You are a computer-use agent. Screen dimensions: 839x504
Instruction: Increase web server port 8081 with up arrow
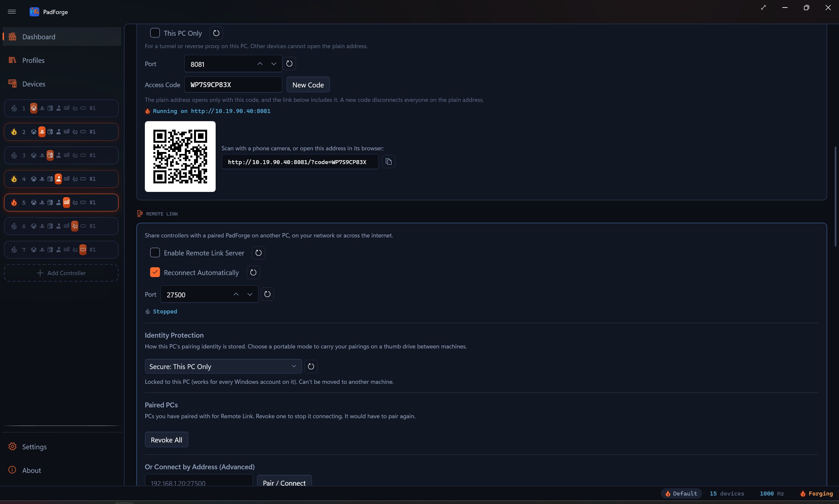[260, 64]
